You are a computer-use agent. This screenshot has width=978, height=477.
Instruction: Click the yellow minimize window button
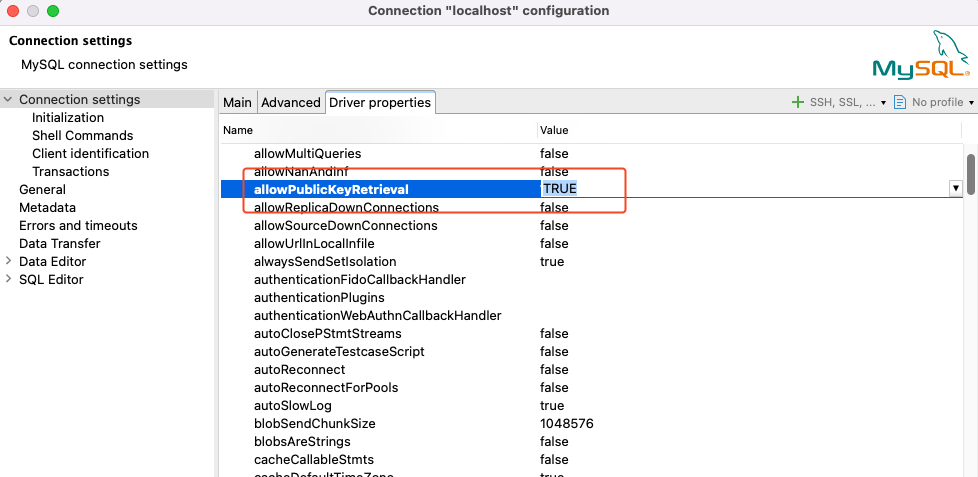[33, 11]
